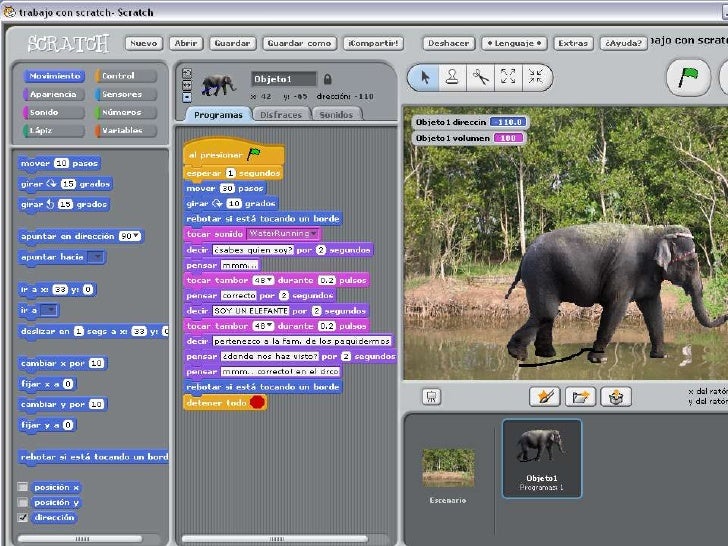Open the Disfraces tab
The width and height of the screenshot is (728, 546).
[x=281, y=115]
